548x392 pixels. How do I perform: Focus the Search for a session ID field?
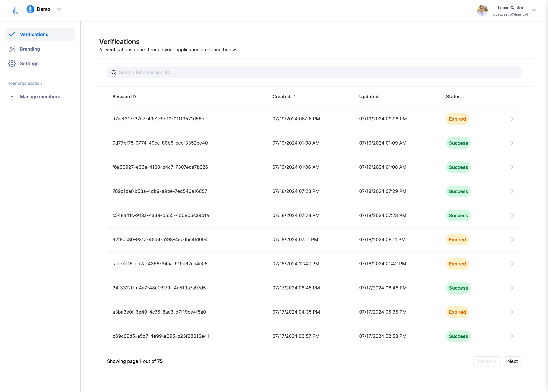coord(314,72)
